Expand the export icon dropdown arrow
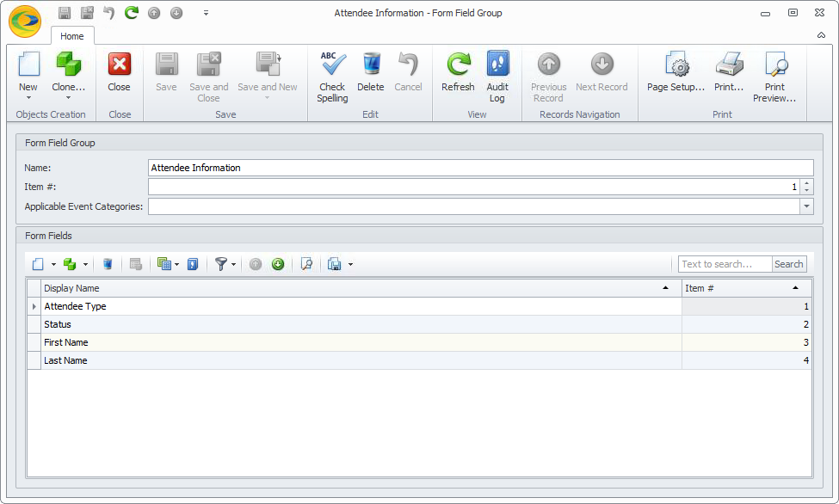 coord(350,264)
